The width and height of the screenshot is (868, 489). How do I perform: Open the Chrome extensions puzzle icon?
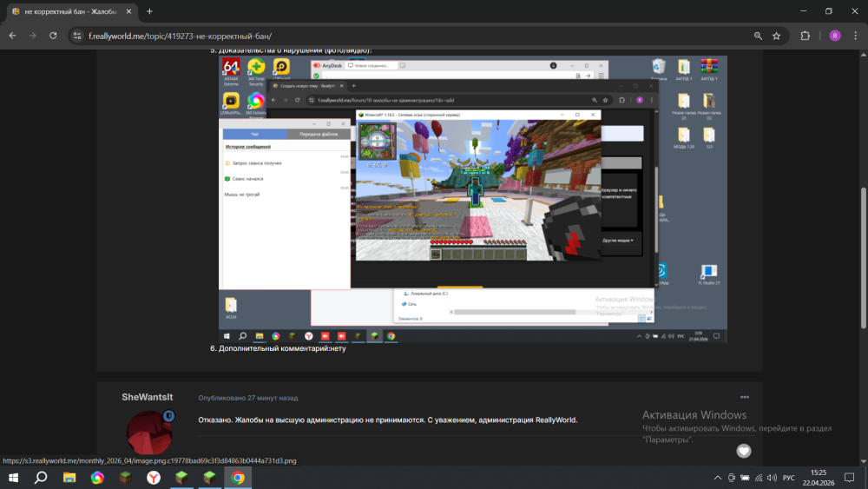coord(805,36)
